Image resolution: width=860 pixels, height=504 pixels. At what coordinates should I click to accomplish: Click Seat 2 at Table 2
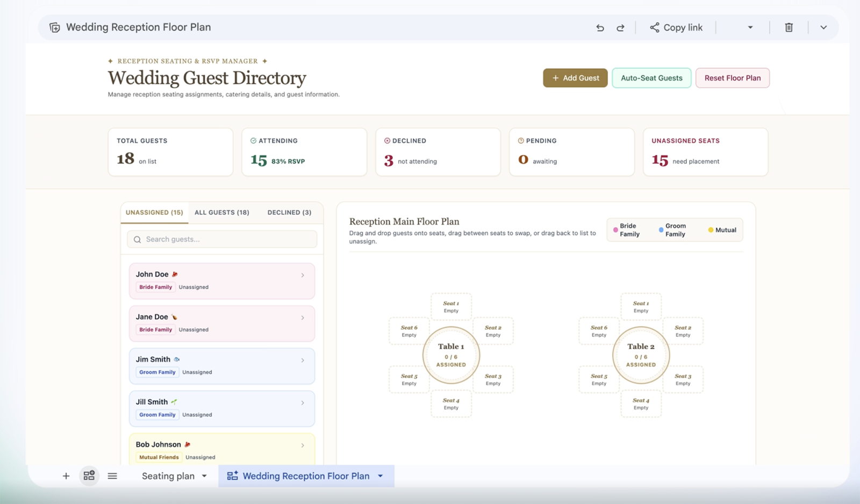pos(683,331)
